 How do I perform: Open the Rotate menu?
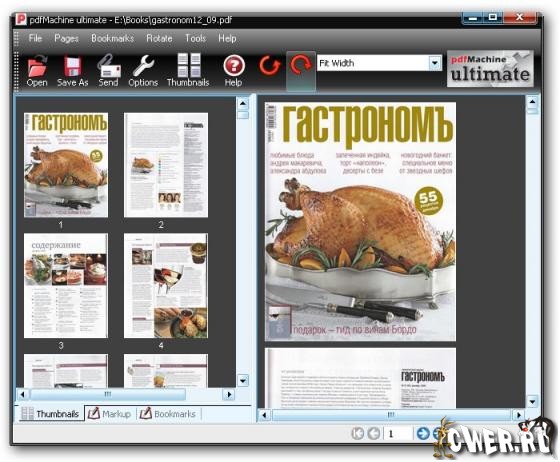159,38
